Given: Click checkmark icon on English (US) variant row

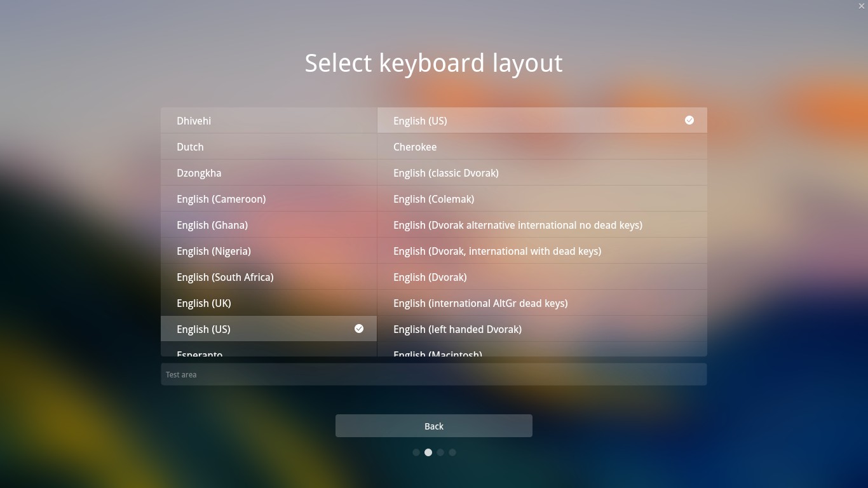Looking at the screenshot, I should pyautogui.click(x=689, y=120).
